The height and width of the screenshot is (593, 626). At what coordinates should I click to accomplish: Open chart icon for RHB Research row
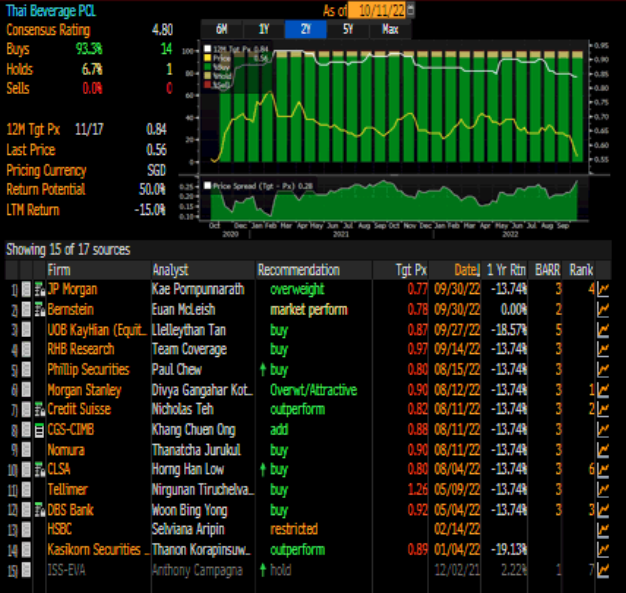pos(603,349)
